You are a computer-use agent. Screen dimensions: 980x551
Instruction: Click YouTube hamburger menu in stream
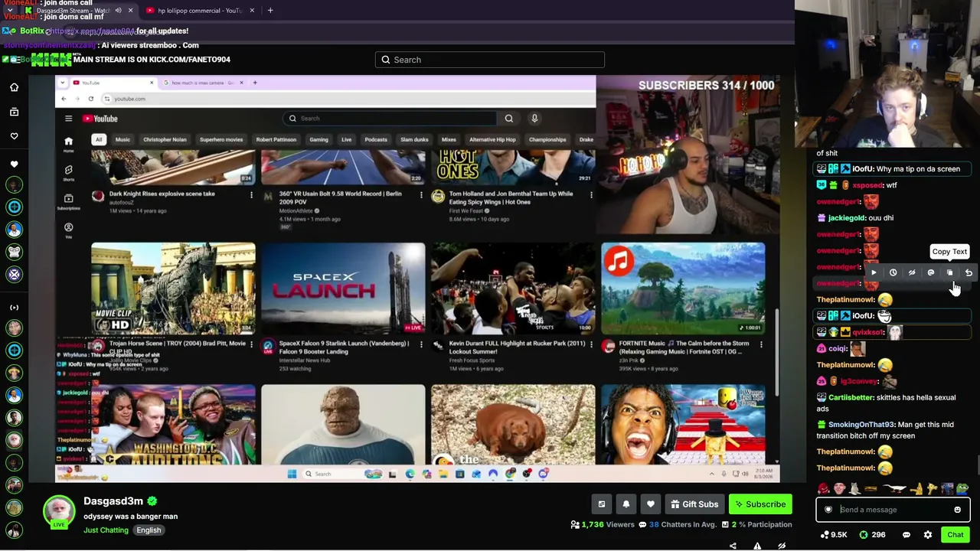pos(68,119)
